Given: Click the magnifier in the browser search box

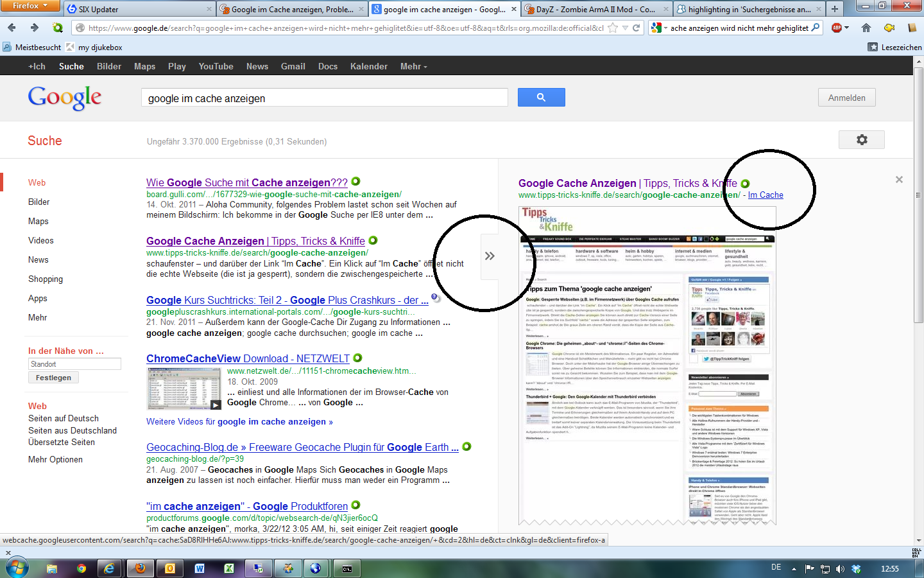Looking at the screenshot, I should click(816, 28).
